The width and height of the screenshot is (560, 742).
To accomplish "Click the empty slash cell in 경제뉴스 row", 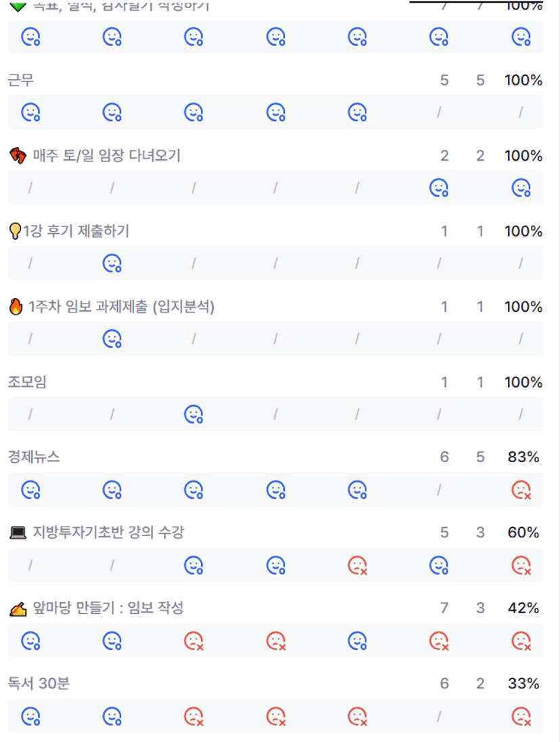I will point(439,489).
